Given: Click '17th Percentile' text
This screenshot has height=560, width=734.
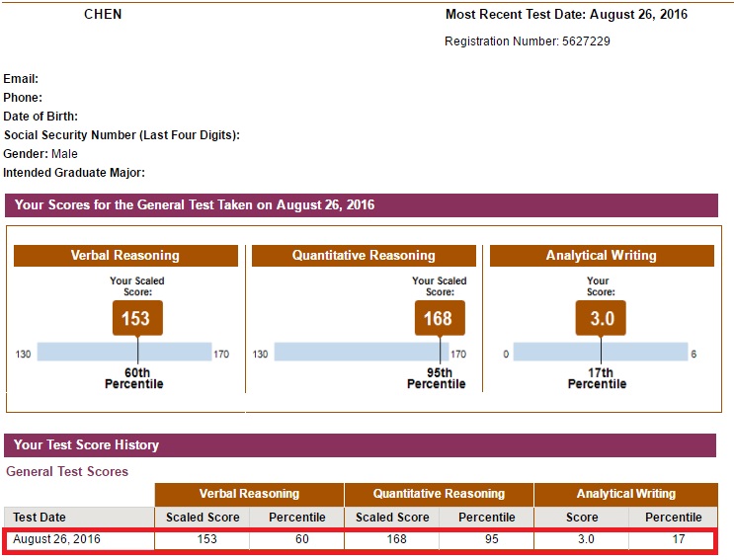Looking at the screenshot, I should [598, 378].
